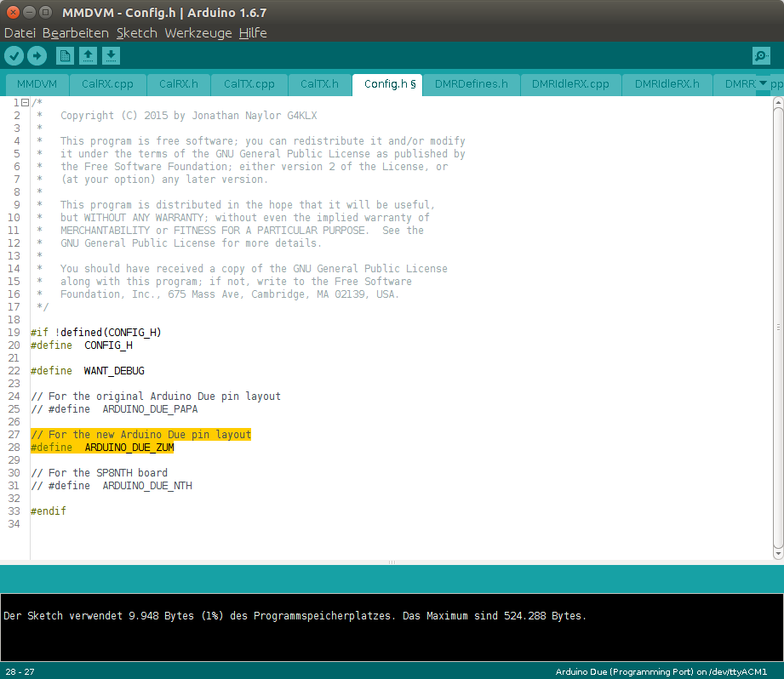
Task: Switch to the CalTX.cpp tab
Action: click(249, 84)
